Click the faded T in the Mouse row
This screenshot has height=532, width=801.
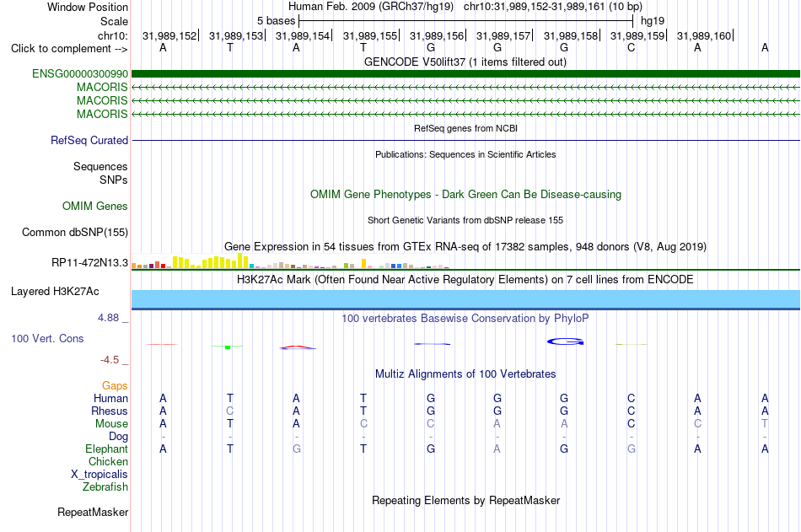[765, 423]
